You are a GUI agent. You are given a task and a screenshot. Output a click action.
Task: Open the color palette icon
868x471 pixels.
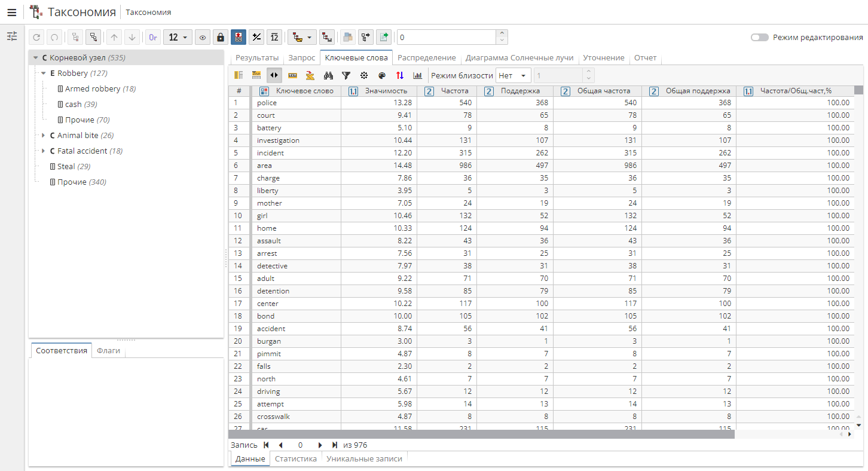(x=382, y=75)
